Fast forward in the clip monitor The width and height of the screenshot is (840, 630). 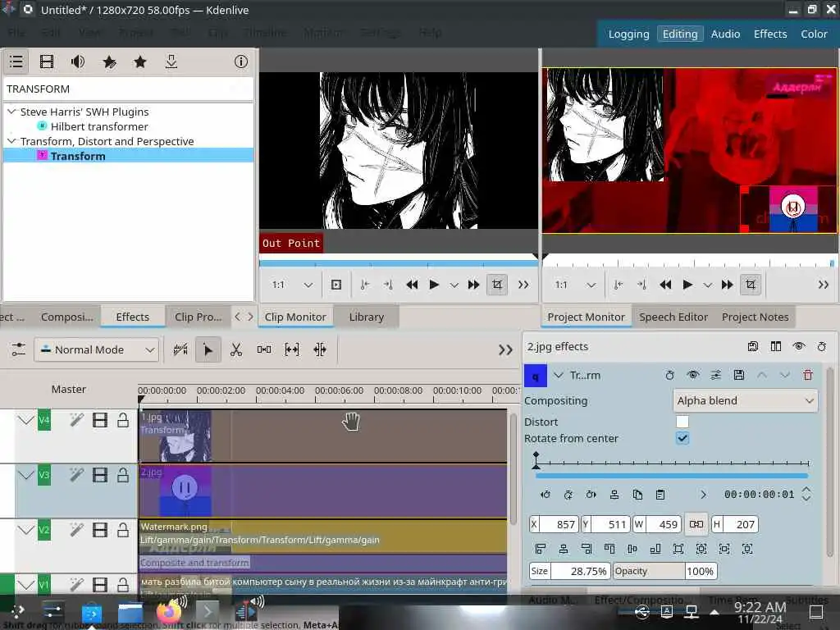473,285
